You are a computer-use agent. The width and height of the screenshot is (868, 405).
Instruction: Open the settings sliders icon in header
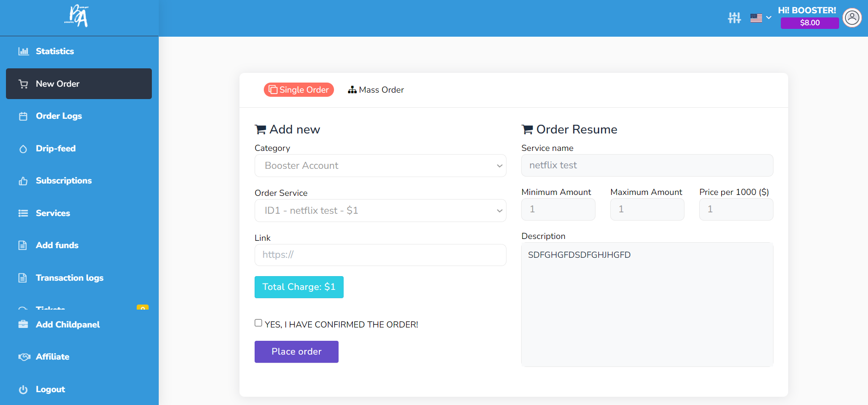point(734,18)
